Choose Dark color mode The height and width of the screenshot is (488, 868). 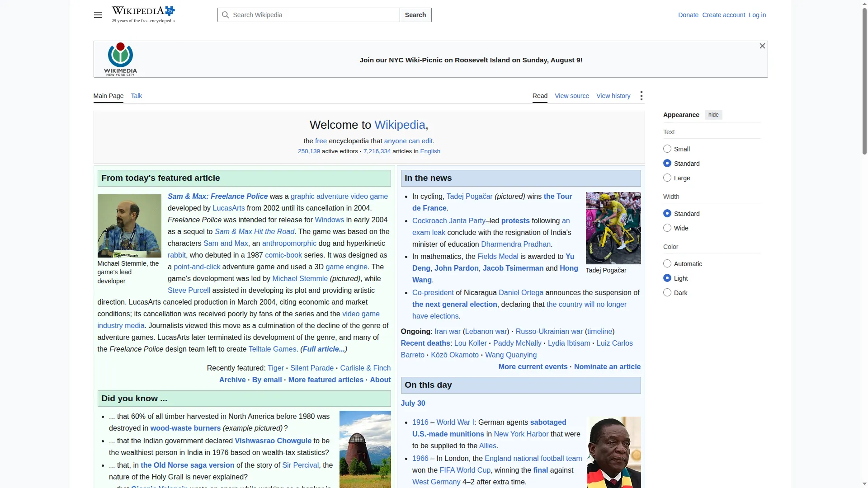click(667, 292)
